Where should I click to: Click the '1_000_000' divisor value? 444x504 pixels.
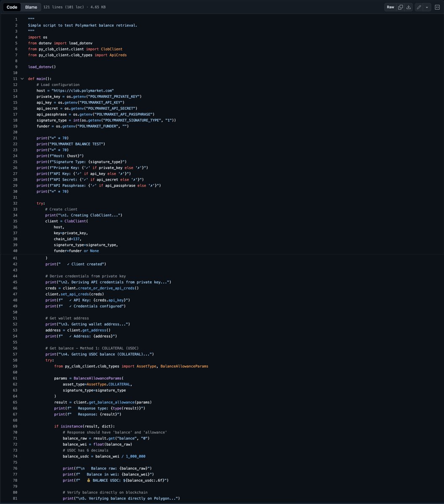click(x=135, y=456)
